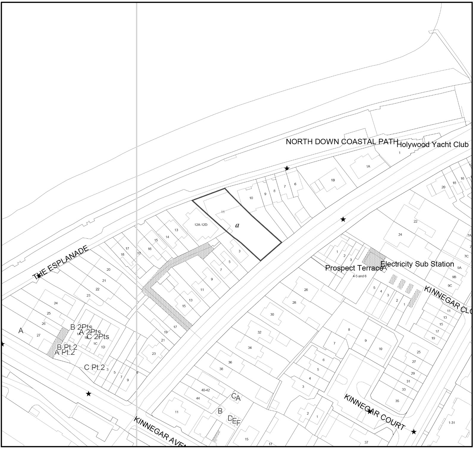Select the Electricity Sub Station text
Image resolution: width=476 pixels, height=452 pixels.
pyautogui.click(x=417, y=264)
